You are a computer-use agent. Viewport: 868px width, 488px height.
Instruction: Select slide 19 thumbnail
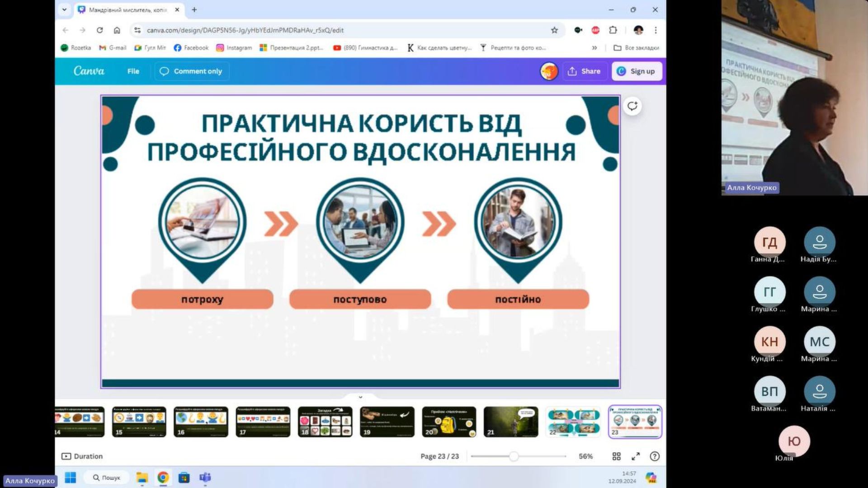387,422
